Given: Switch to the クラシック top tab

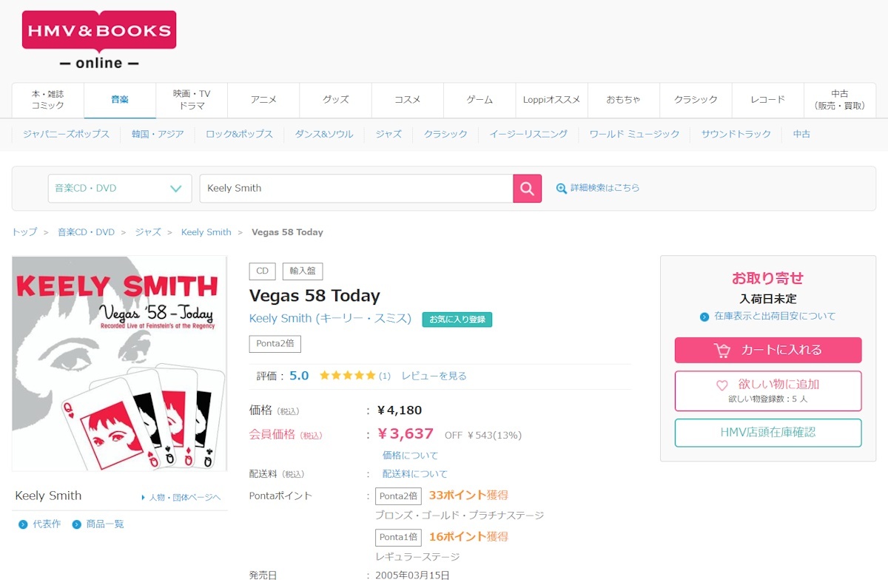Looking at the screenshot, I should tap(696, 100).
